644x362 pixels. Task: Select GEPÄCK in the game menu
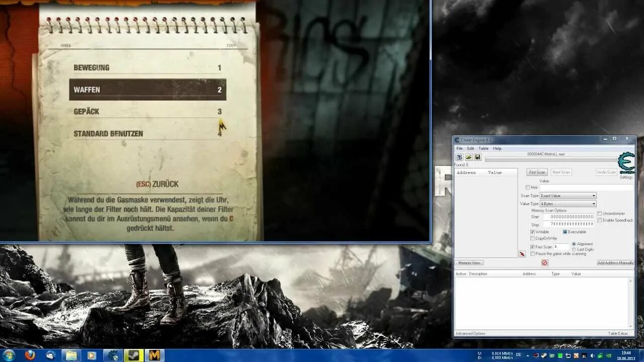(x=147, y=112)
